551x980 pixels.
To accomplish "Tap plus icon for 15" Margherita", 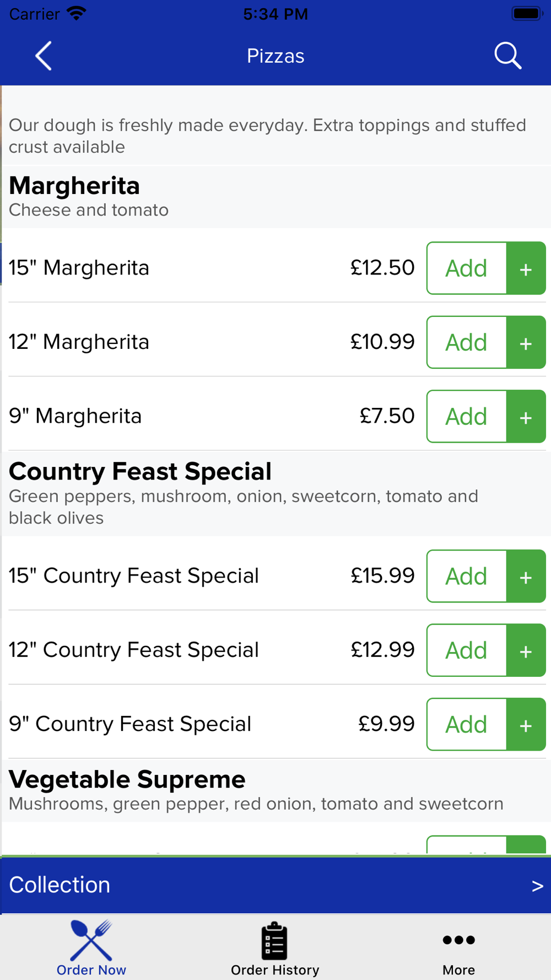I will click(526, 268).
